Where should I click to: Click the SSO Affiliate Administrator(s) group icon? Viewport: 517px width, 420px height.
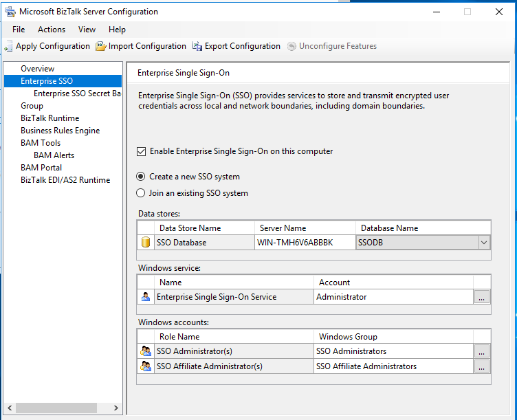146,366
